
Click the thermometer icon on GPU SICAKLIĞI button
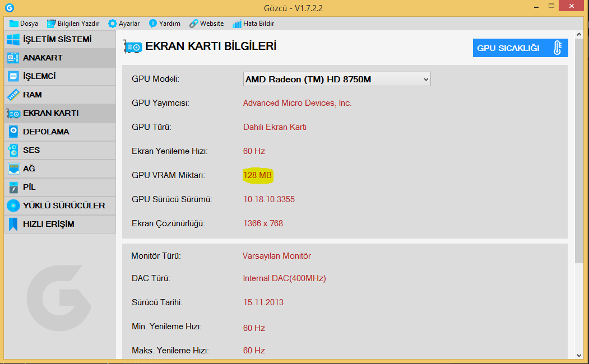pos(558,48)
